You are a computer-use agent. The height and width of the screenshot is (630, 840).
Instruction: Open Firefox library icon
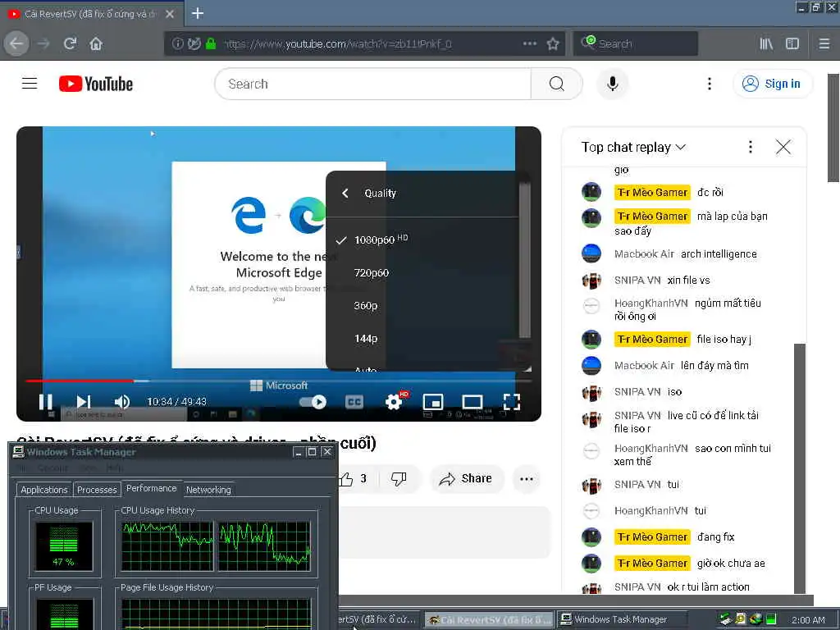[x=767, y=44]
